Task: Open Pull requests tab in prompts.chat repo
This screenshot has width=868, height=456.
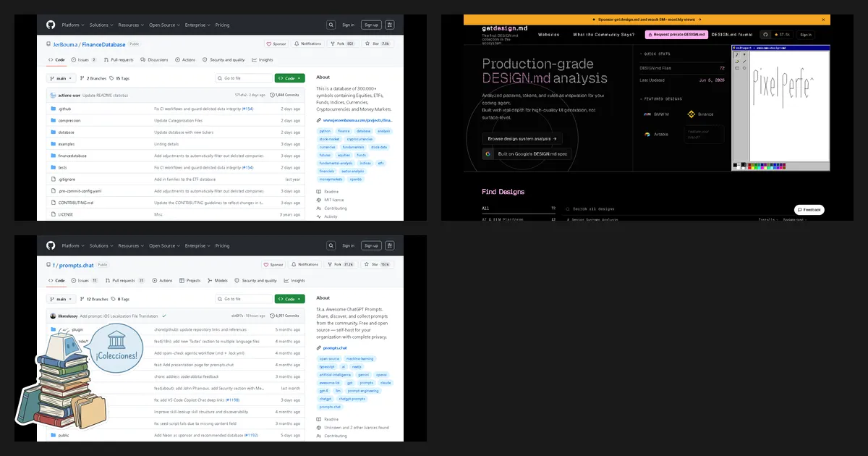Action: [x=124, y=281]
